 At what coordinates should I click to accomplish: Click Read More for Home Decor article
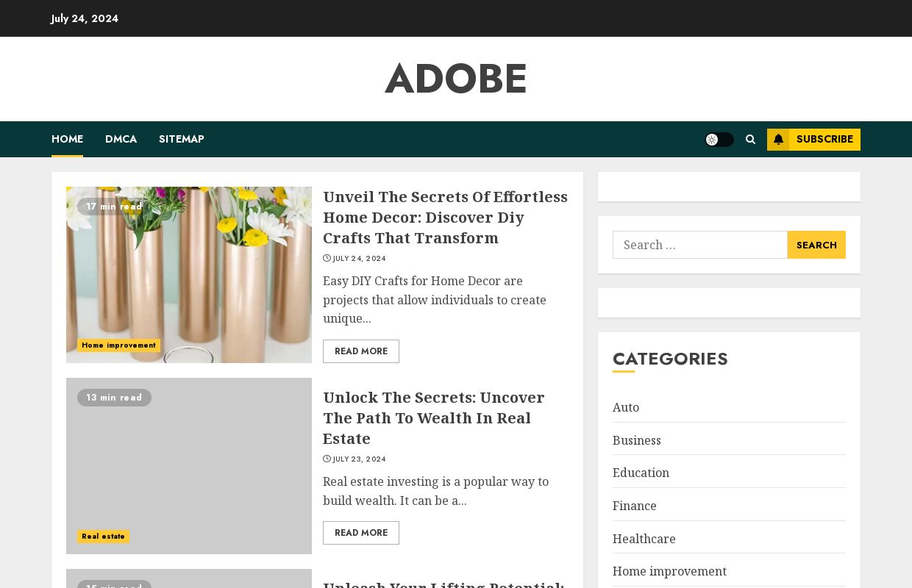coord(361,351)
